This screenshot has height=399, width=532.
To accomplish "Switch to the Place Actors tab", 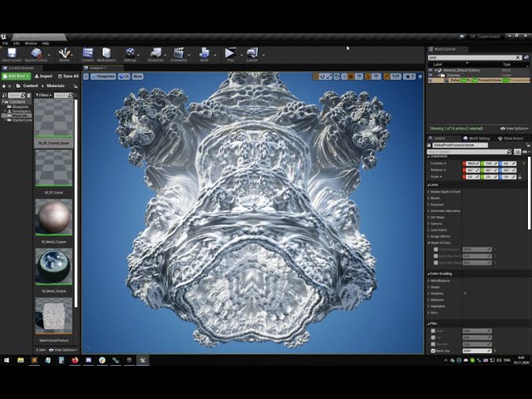I will [x=510, y=139].
